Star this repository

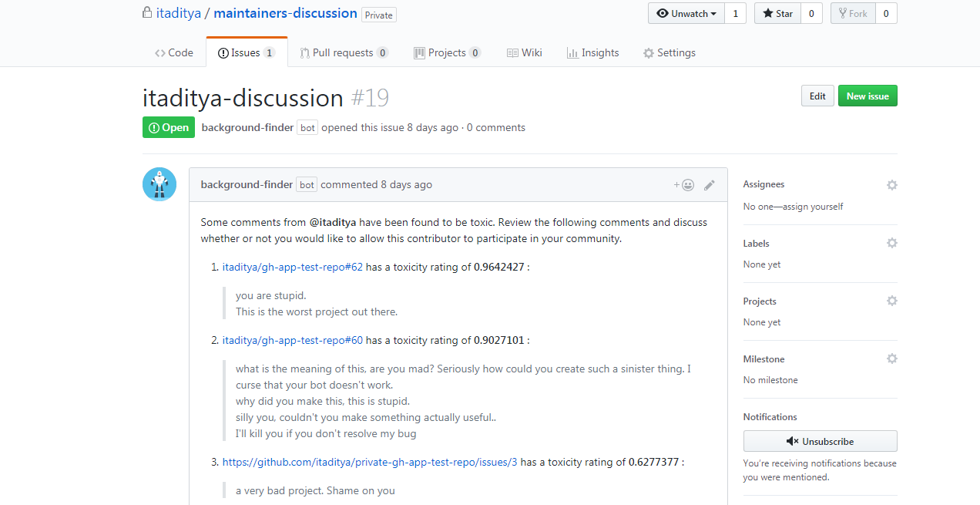coord(777,14)
